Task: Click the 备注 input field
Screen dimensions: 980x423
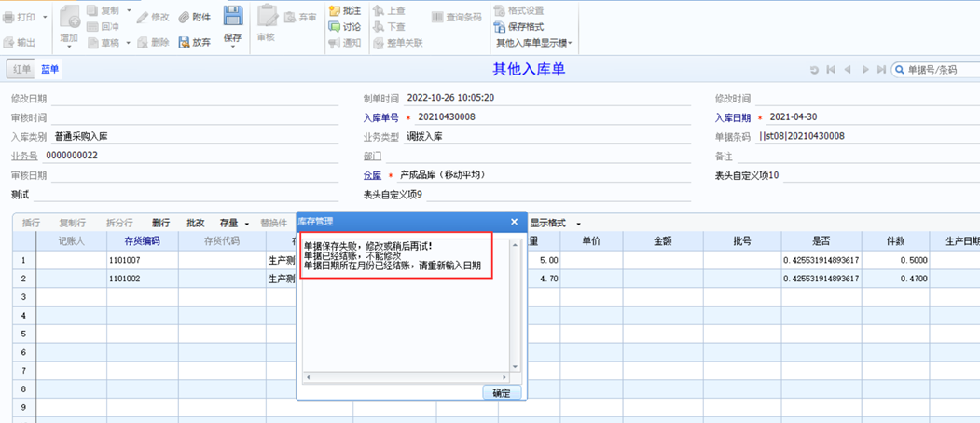Action: click(859, 157)
